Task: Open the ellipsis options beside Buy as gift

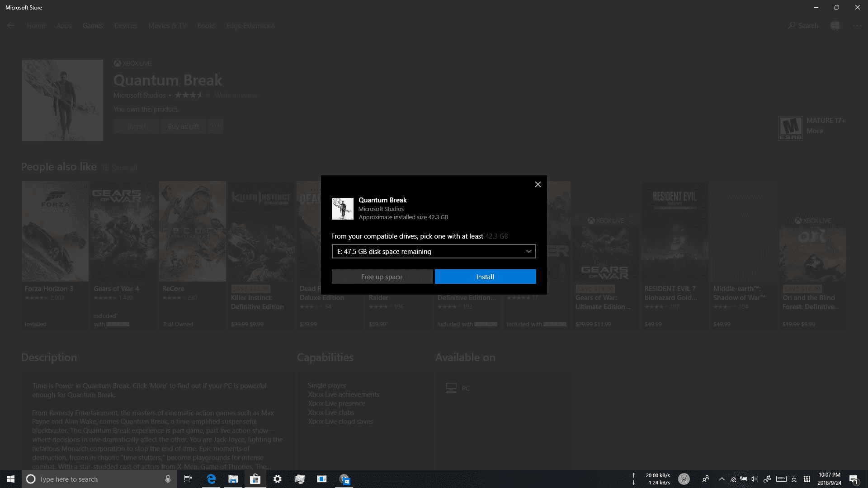Action: coord(216,126)
